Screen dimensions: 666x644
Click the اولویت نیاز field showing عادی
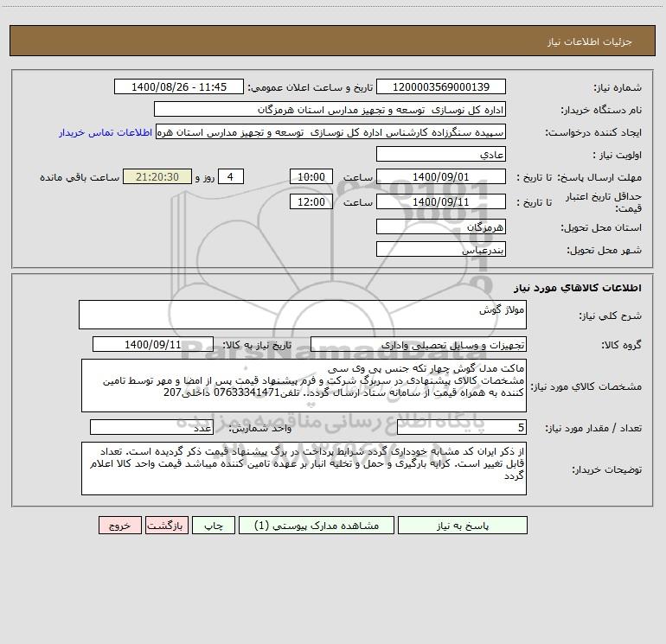click(x=441, y=154)
